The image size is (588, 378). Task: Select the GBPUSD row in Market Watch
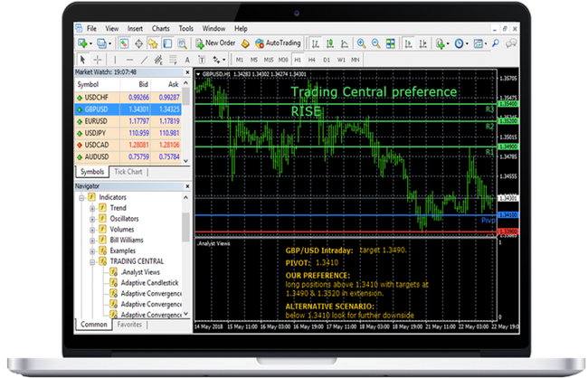(128, 109)
